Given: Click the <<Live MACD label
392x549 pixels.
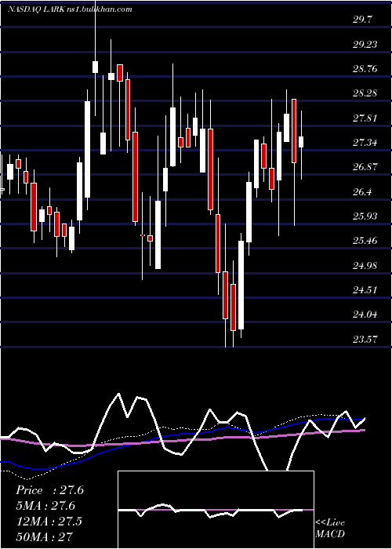Looking at the screenshot, I should [x=330, y=529].
